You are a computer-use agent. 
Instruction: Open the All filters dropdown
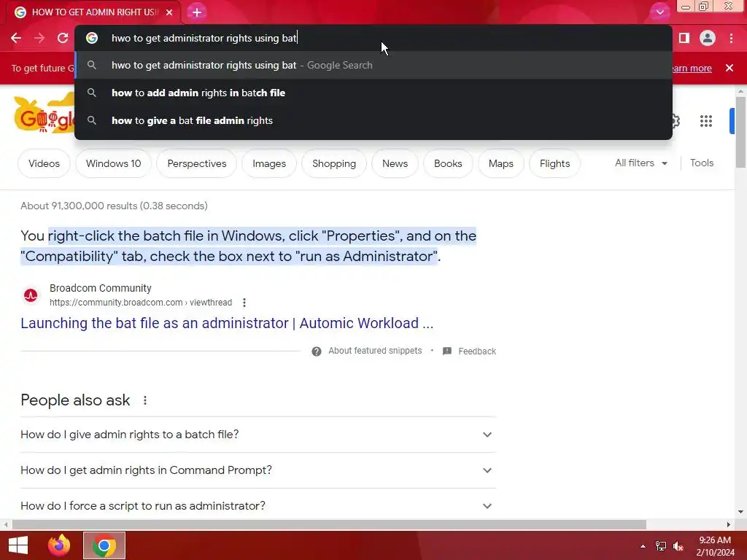[640, 163]
